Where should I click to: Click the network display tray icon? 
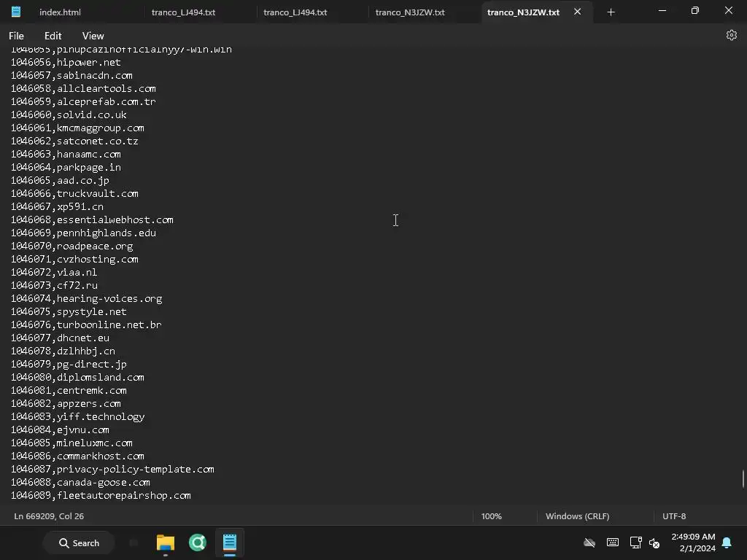[635, 542]
